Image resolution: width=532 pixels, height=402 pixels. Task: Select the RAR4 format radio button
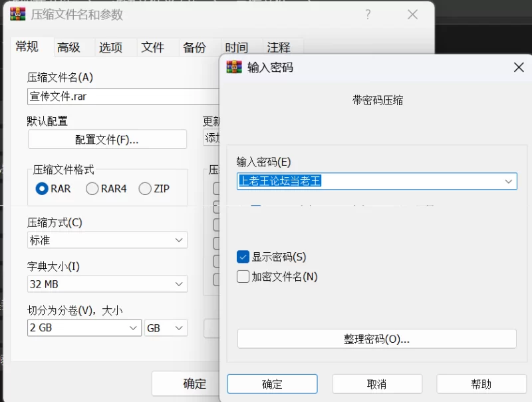92,189
